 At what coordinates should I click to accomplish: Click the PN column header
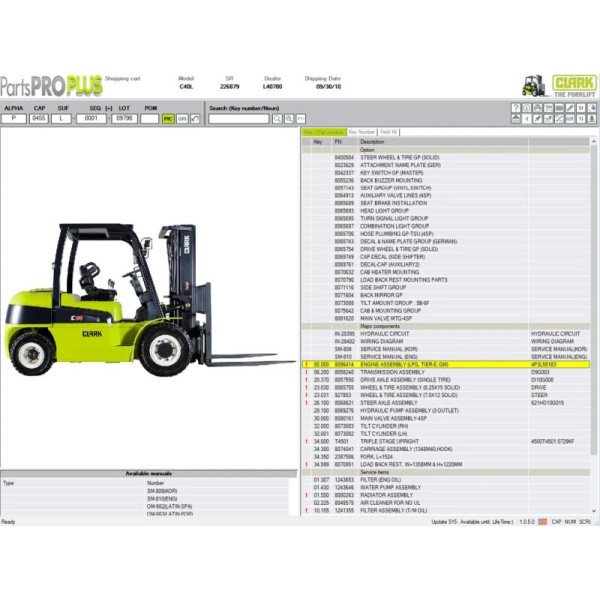click(338, 142)
